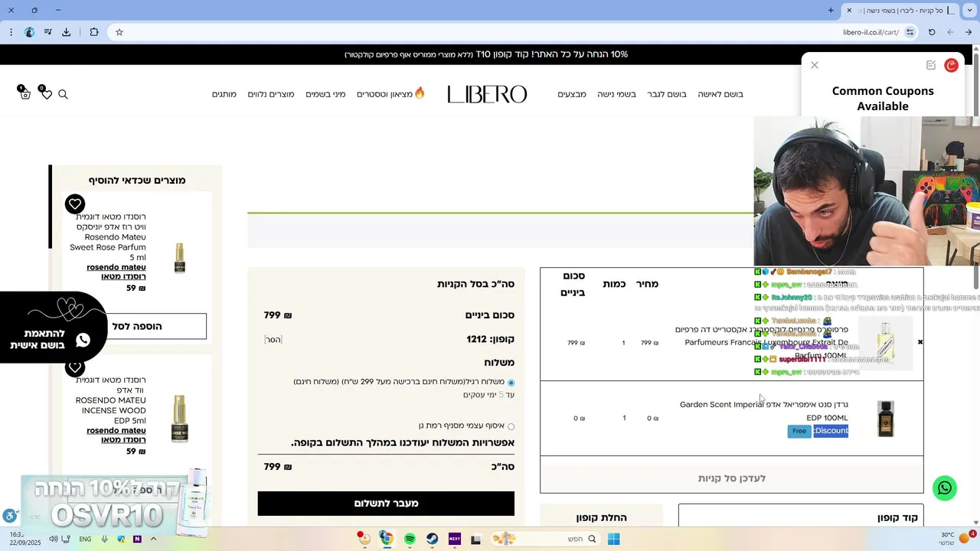This screenshot has height=551, width=980.
Task: Open the מבצעים menu
Action: click(572, 94)
